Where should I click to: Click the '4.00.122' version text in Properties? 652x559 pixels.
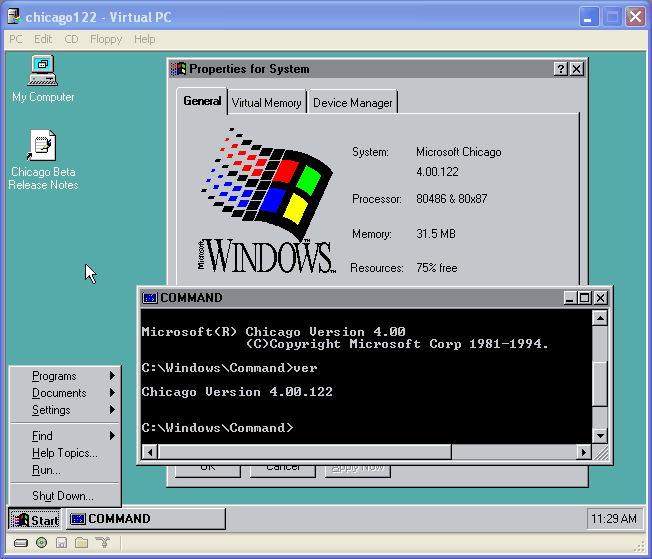pos(437,172)
